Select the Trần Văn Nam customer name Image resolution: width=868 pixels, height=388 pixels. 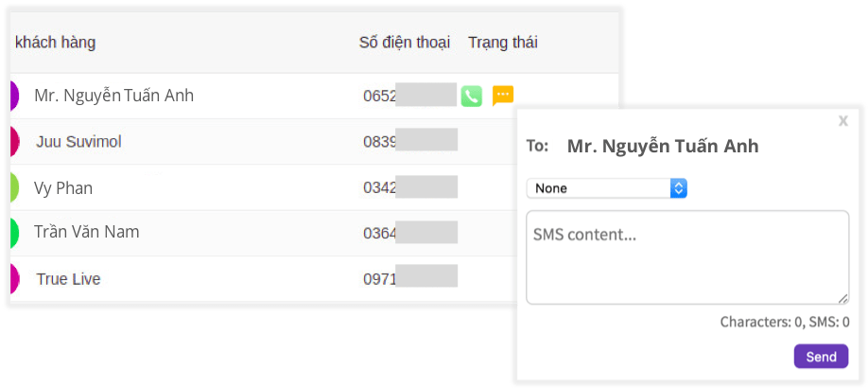pos(86,232)
